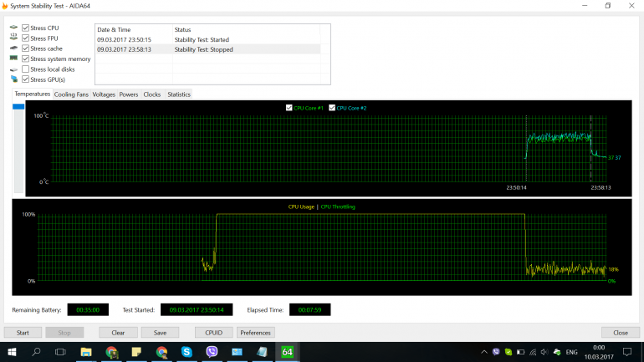The image size is (644, 362).
Task: Click the AIDA64 flame icon in title bar
Action: pos(4,6)
